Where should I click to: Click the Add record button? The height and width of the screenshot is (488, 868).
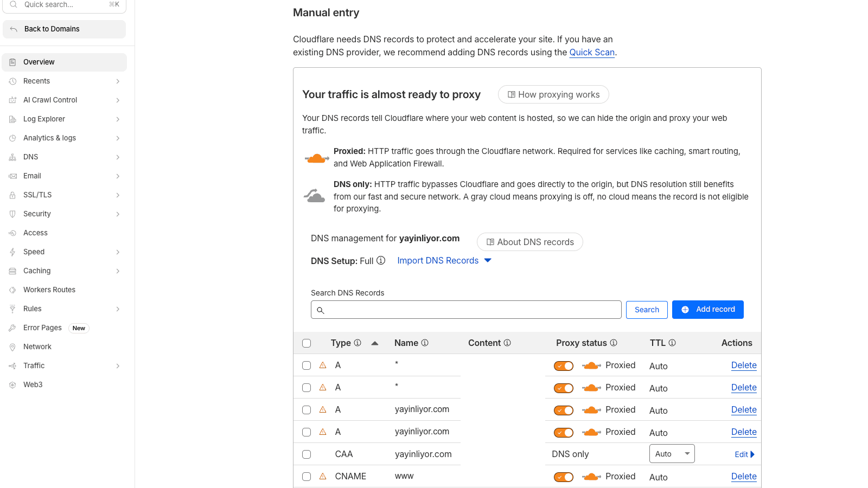(707, 310)
